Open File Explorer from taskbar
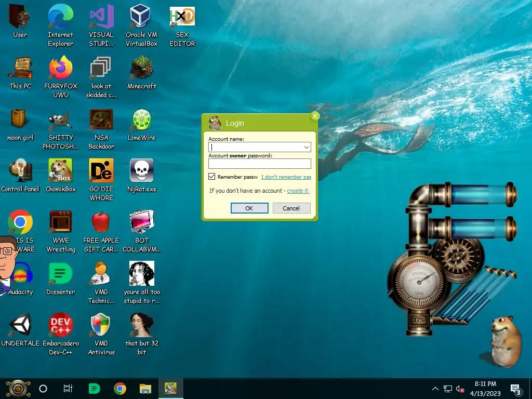 click(x=145, y=389)
